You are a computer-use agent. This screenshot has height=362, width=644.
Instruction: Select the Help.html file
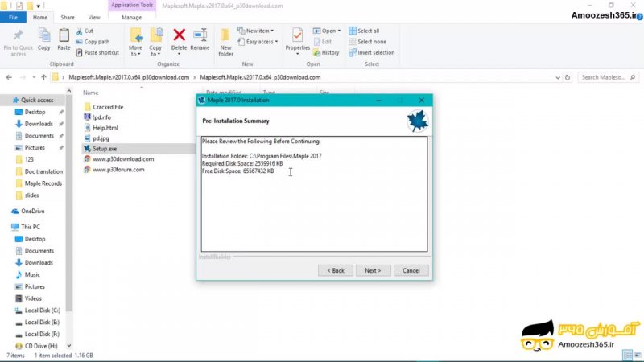pos(101,128)
